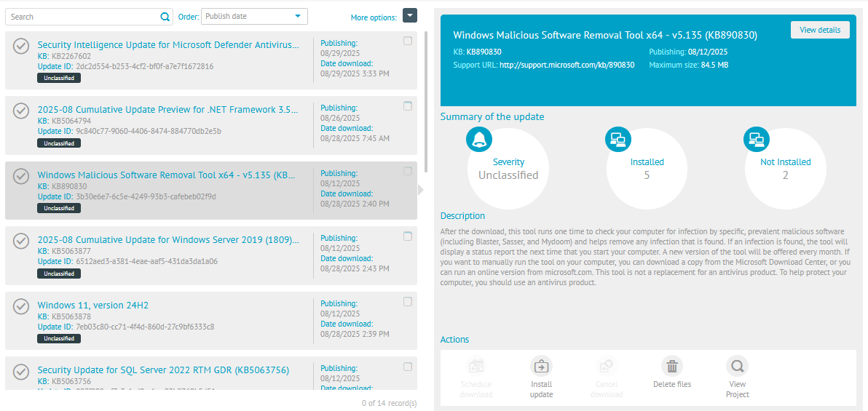This screenshot has width=868, height=411.
Task: Open 2025-08 Cumulative Update for Windows Server 2019
Action: click(x=169, y=240)
